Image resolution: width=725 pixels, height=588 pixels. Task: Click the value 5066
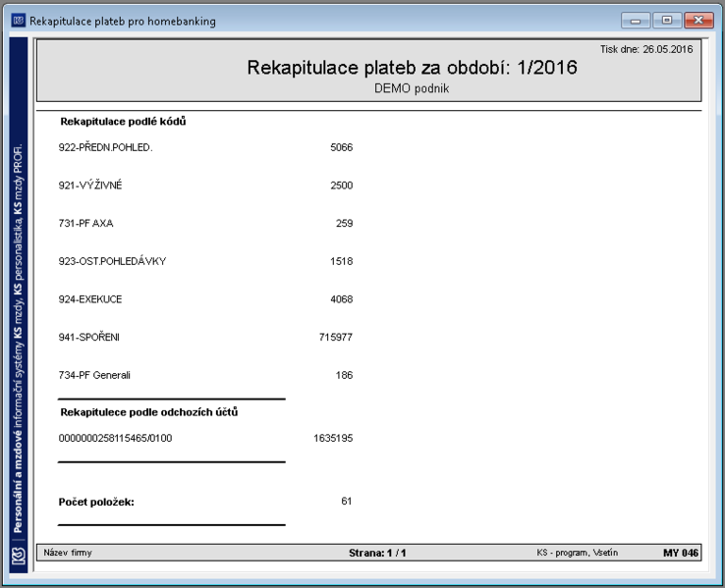(x=341, y=147)
